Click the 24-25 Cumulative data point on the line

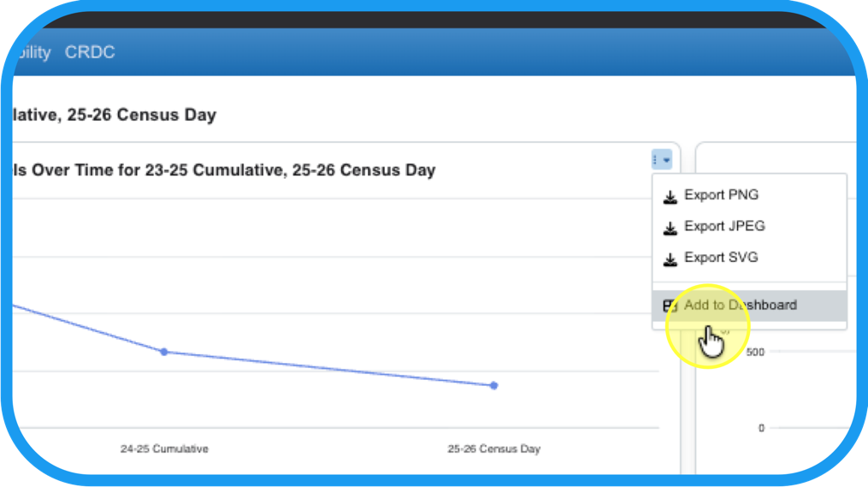coord(164,352)
